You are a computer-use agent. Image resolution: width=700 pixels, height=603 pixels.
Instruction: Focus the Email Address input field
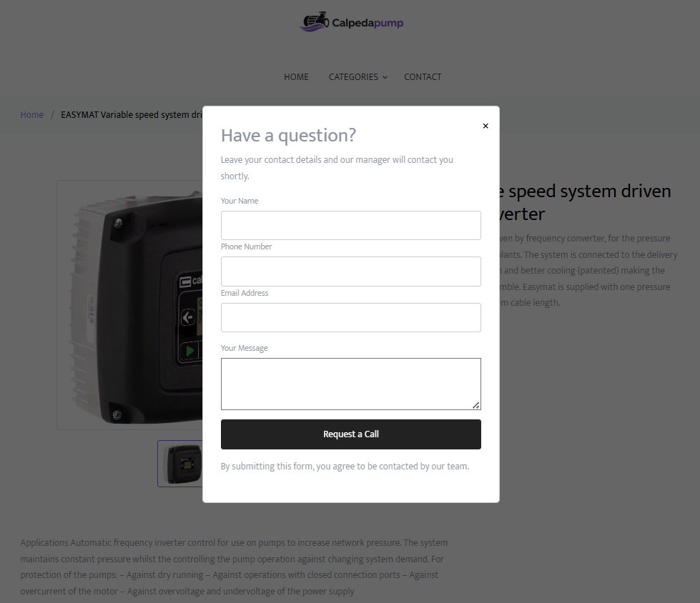click(x=350, y=317)
